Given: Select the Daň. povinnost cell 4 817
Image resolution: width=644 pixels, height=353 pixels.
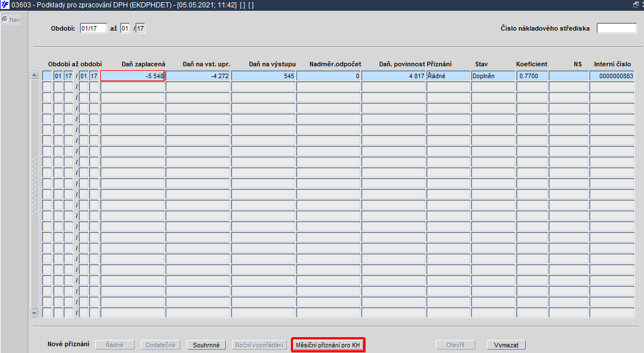Looking at the screenshot, I should (x=393, y=76).
